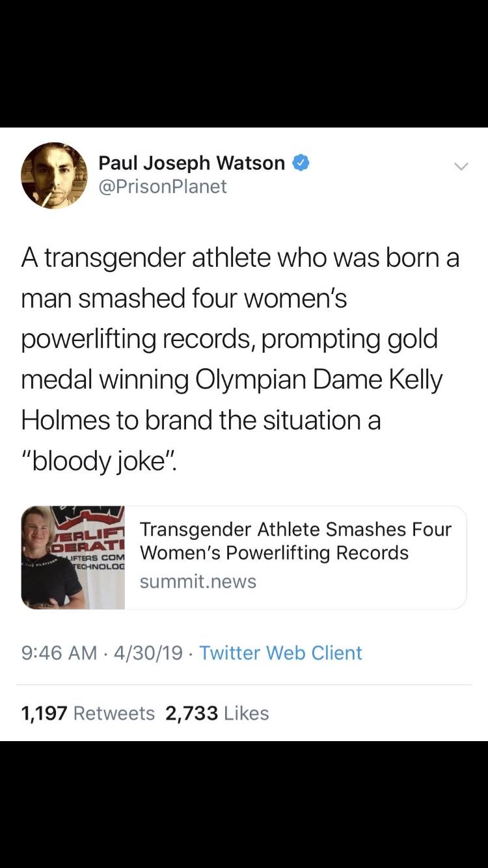View the 1,197 count of retweets

click(44, 713)
